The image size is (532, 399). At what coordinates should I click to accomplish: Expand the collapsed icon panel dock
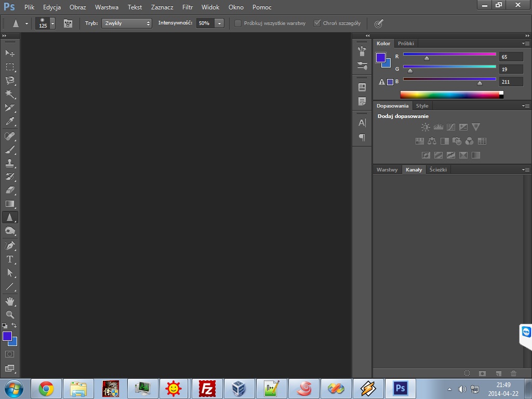[x=367, y=36]
